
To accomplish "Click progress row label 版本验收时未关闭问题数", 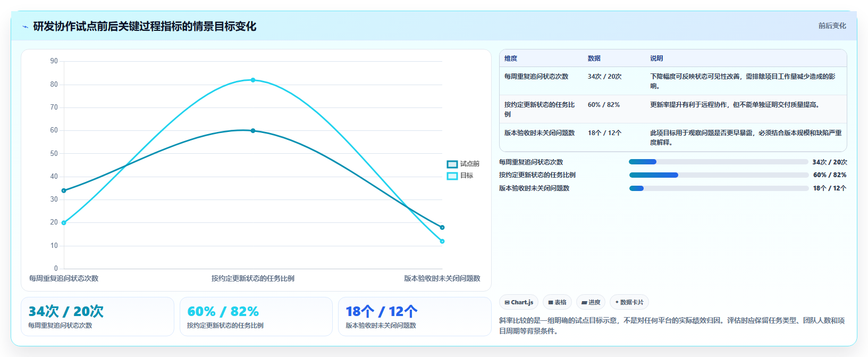I will click(534, 188).
